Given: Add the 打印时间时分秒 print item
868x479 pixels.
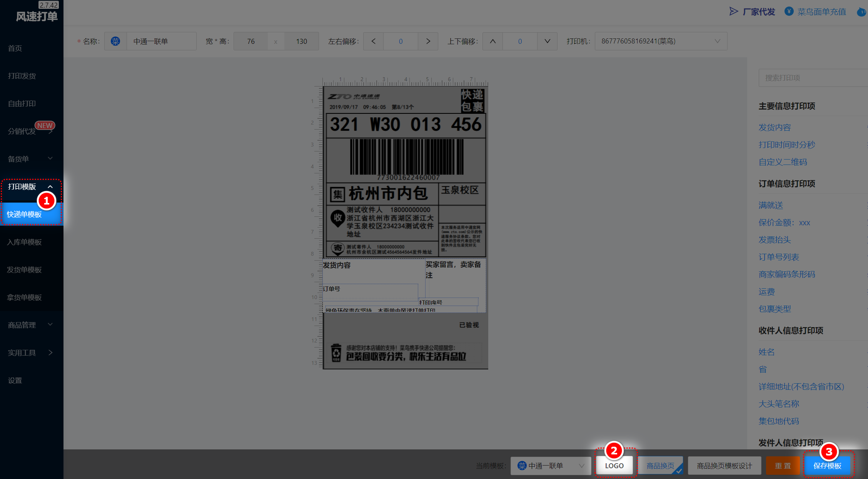Looking at the screenshot, I should 787,145.
